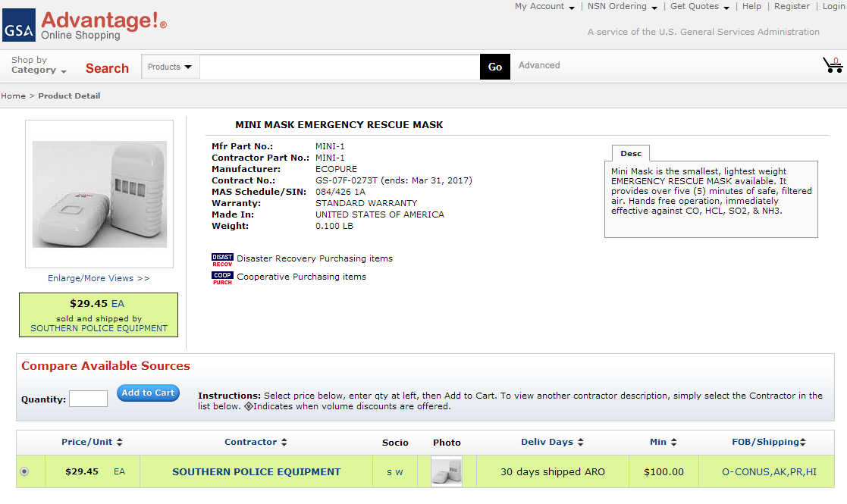Click the GSA Advantage logo
Screen dimensions: 847x504
(x=85, y=25)
